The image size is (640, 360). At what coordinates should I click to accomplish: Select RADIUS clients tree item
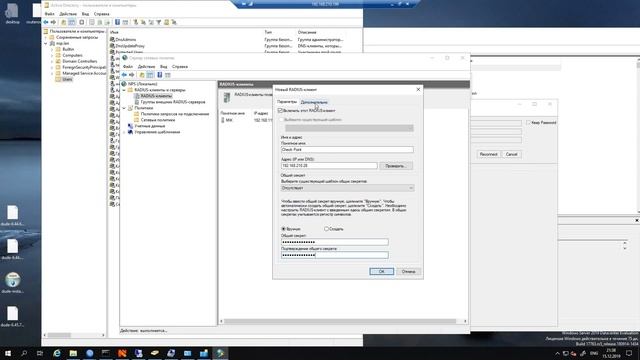click(x=156, y=96)
